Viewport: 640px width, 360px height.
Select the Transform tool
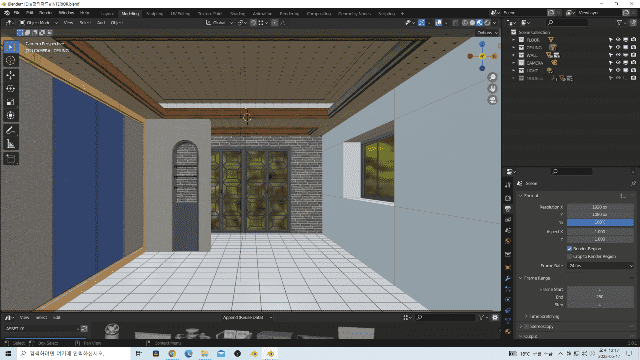11,116
